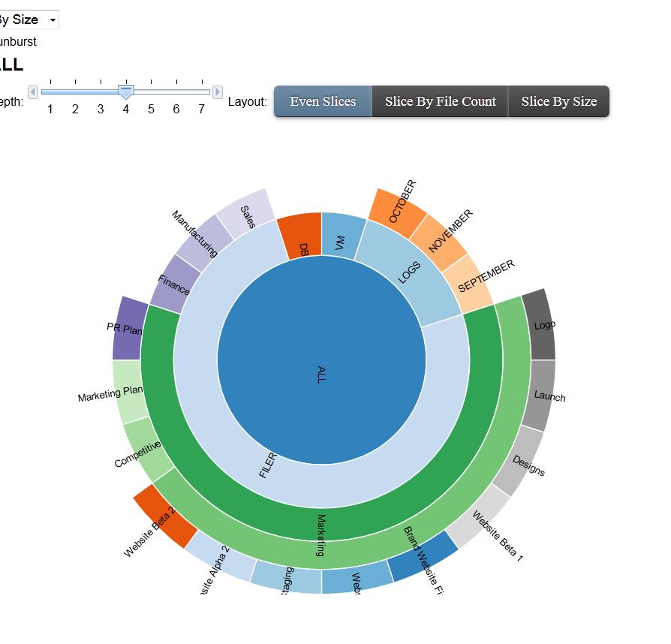Click the depth slider right arrow
Image resolution: width=671 pixels, height=644 pixels.
click(x=218, y=90)
